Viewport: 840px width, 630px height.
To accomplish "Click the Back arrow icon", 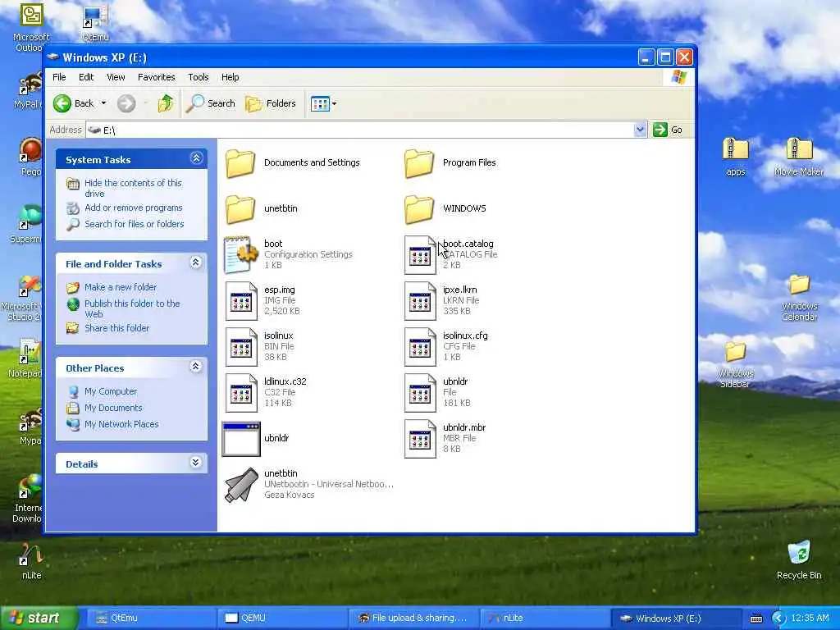I will pyautogui.click(x=62, y=103).
